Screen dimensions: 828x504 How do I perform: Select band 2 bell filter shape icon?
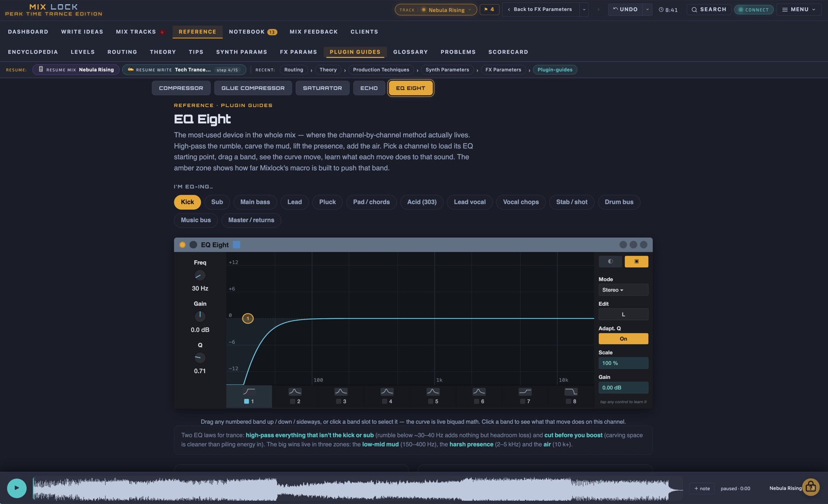pos(295,392)
